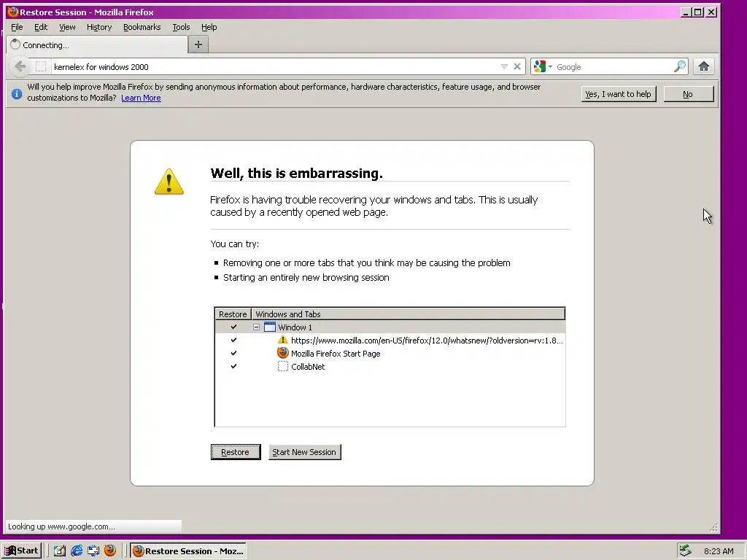Viewport: 747px width, 560px height.
Task: Open the Bookmarks menu
Action: pos(142,27)
